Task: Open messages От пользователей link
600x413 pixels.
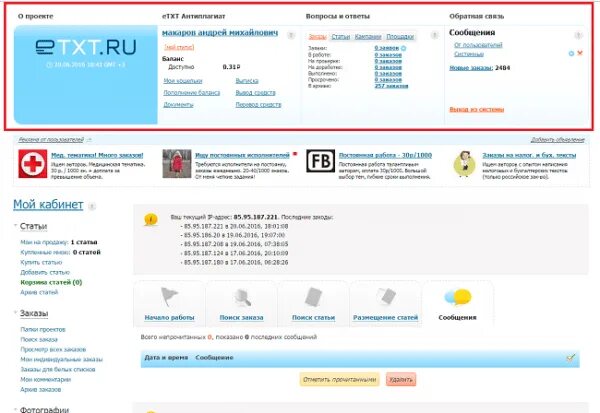Action: pos(478,45)
